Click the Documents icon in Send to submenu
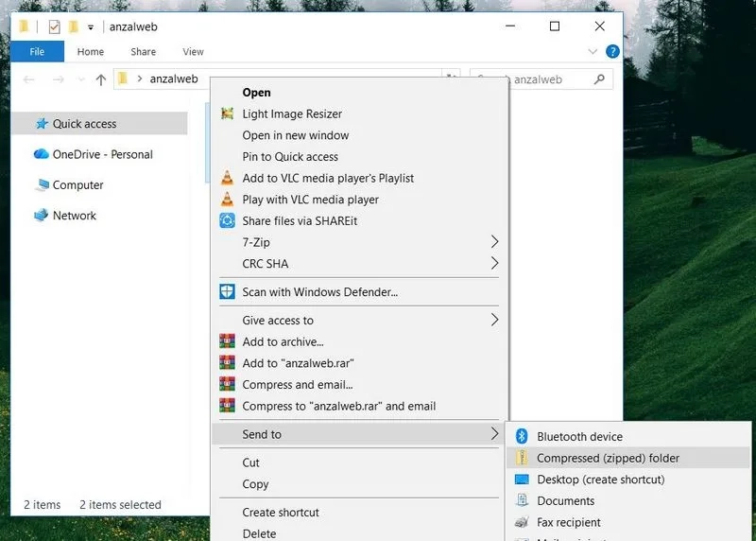 click(522, 500)
